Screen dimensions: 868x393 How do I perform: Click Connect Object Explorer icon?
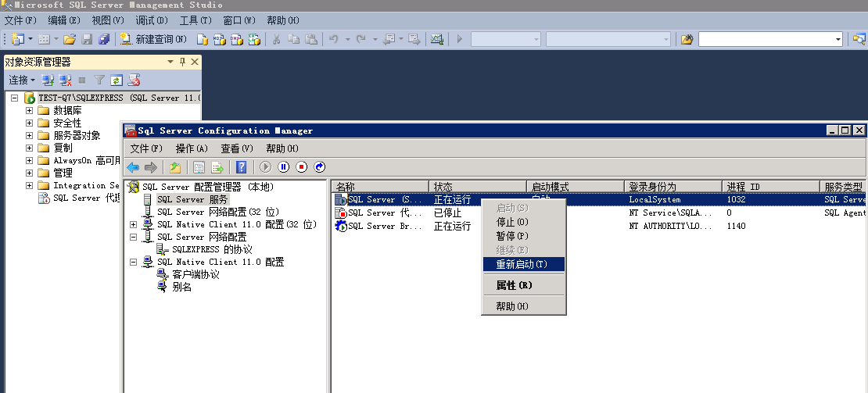pos(48,80)
